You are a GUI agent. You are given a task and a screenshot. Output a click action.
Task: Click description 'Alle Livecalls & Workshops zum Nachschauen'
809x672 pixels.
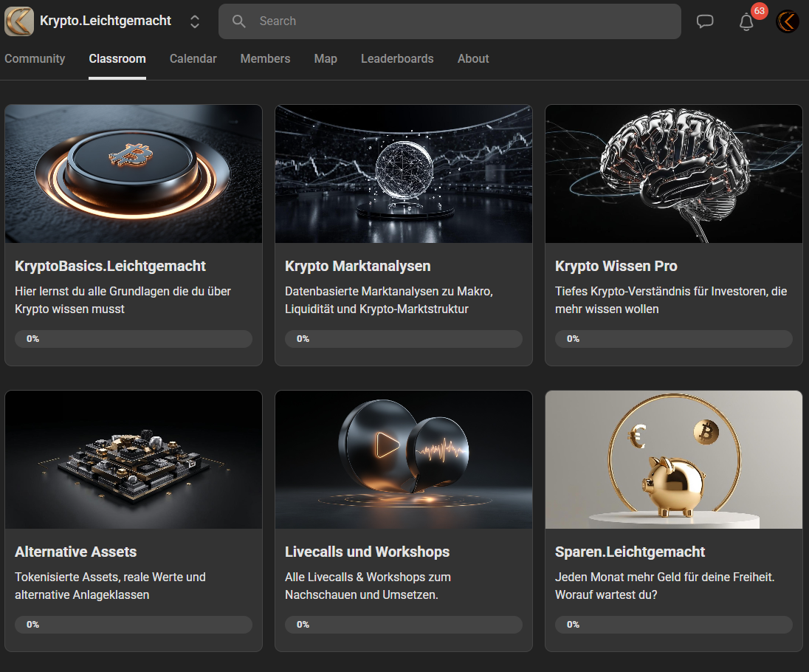(x=368, y=586)
